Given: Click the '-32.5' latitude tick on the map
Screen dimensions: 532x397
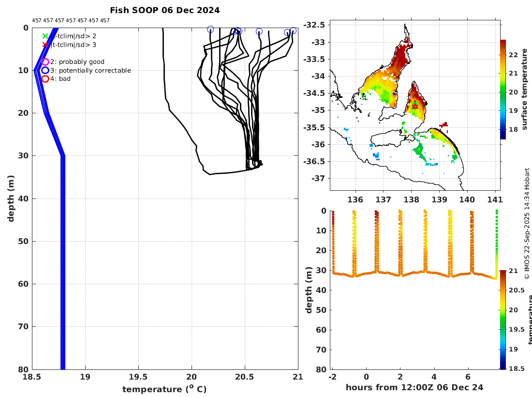Looking at the screenshot, I should click(x=314, y=25).
